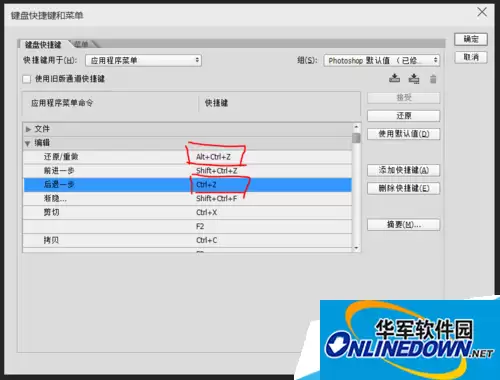
Task: Click the 取消 button
Action: point(471,57)
